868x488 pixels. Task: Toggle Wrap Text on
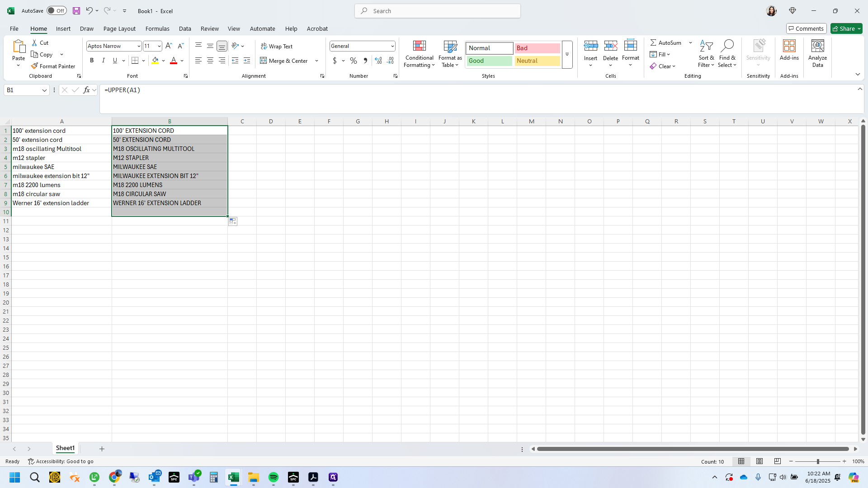point(277,46)
